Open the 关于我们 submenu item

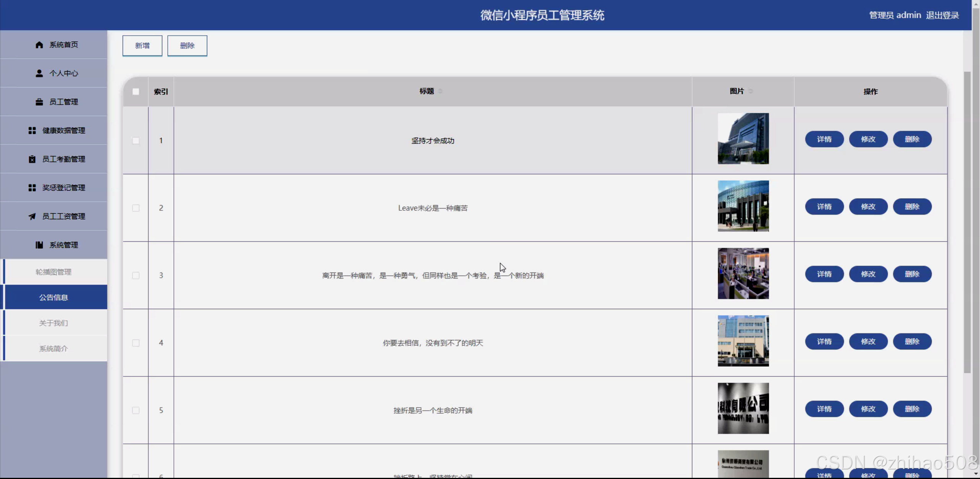click(54, 323)
